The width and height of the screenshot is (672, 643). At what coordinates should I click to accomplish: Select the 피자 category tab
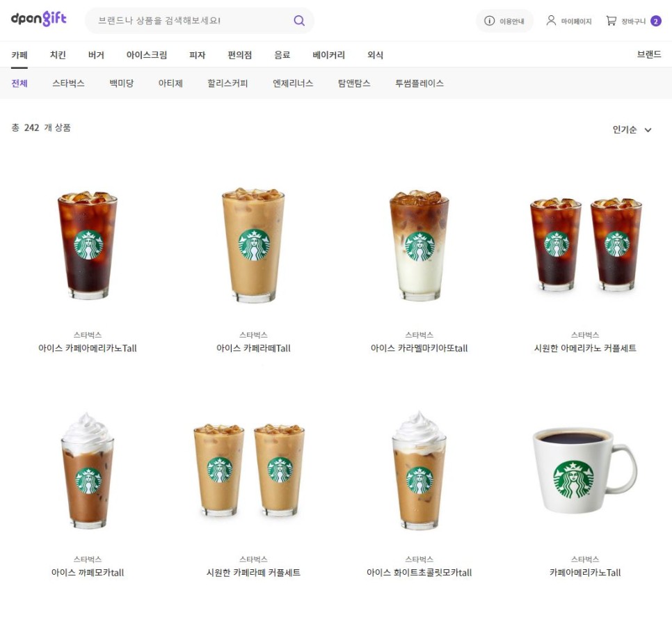pos(197,55)
